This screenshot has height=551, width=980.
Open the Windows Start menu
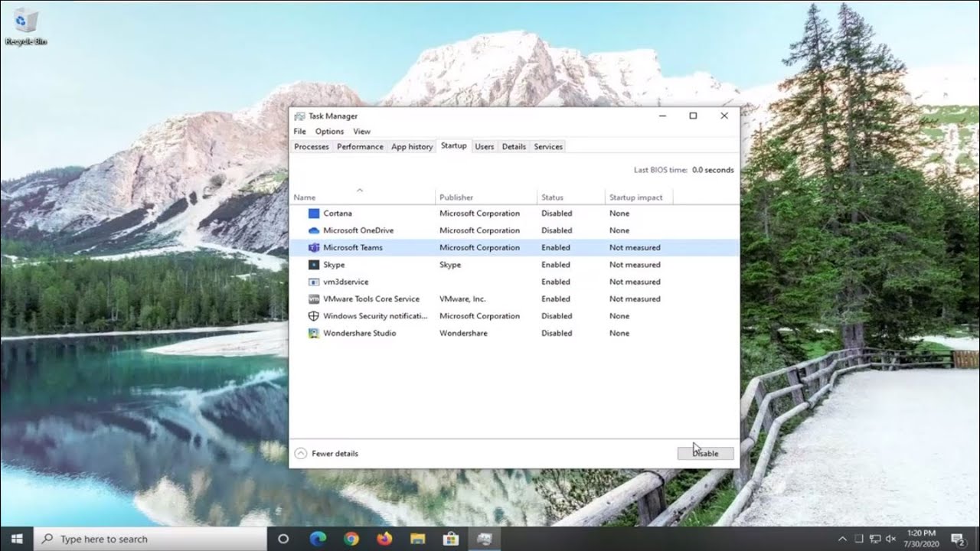point(17,539)
